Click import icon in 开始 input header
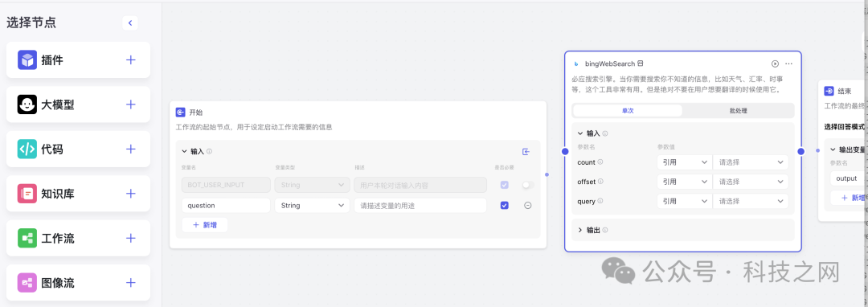This screenshot has height=307, width=868. pos(526,152)
